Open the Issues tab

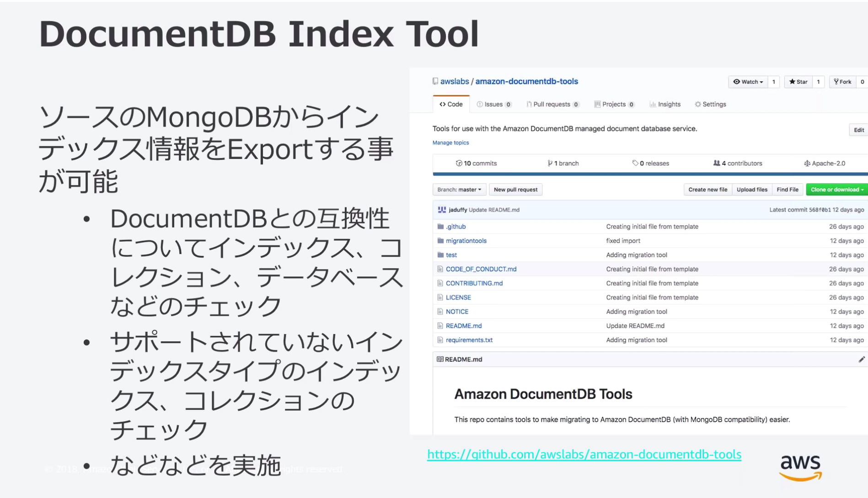point(493,104)
